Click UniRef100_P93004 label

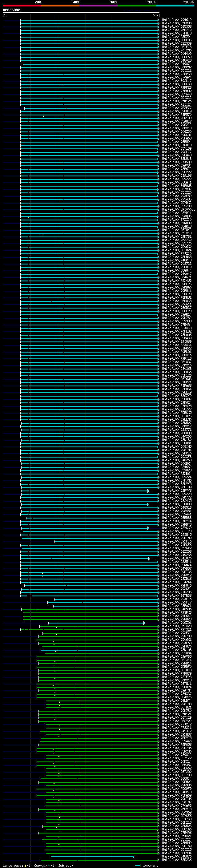click(x=177, y=653)
